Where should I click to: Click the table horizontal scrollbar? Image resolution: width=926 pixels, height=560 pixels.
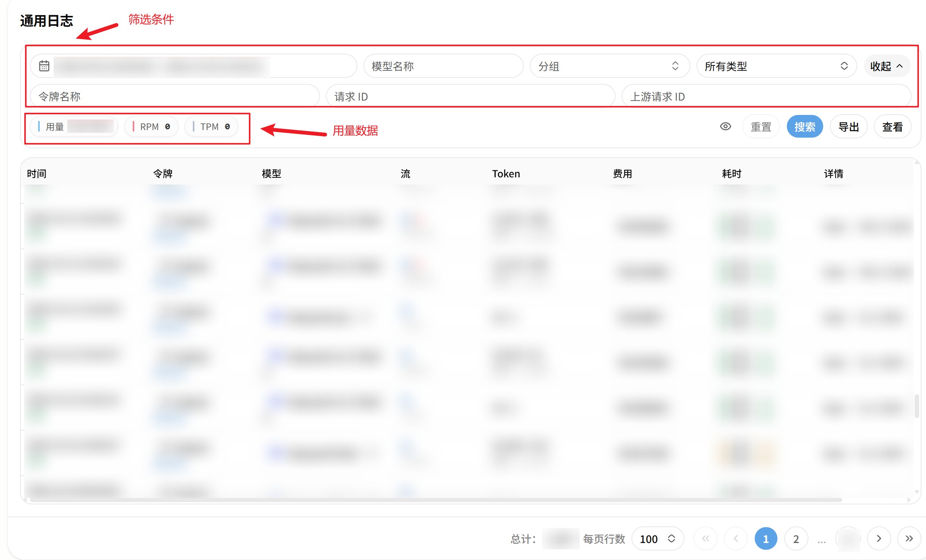point(436,500)
